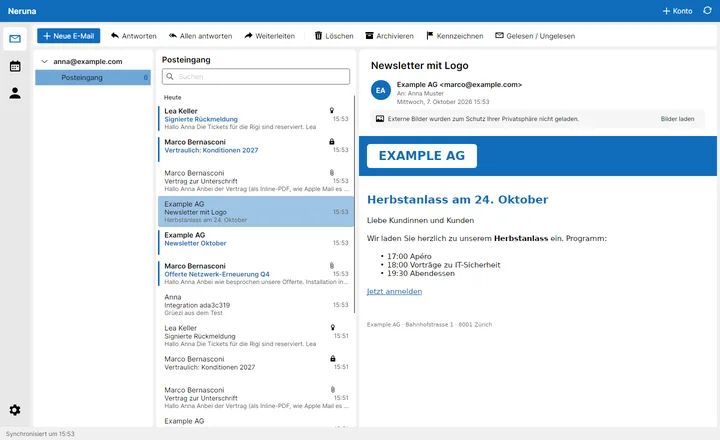The width and height of the screenshot is (720, 440).
Task: Open settings gear in sidebar
Action: pyautogui.click(x=15, y=410)
